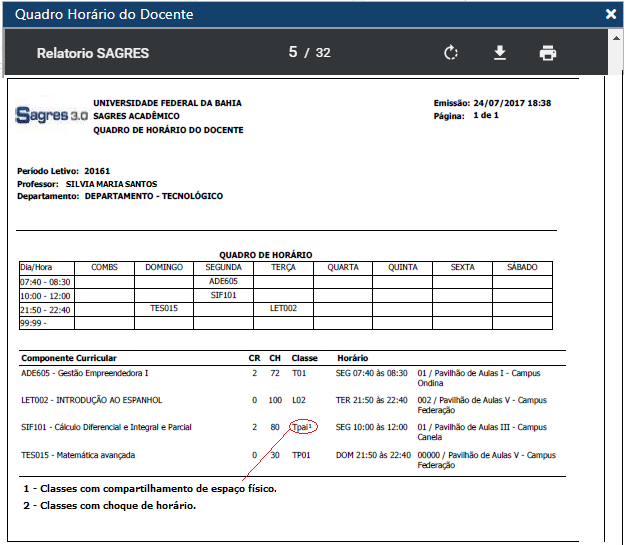The height and width of the screenshot is (545, 627).
Task: Download the SAGRES report PDF
Action: pyautogui.click(x=500, y=53)
